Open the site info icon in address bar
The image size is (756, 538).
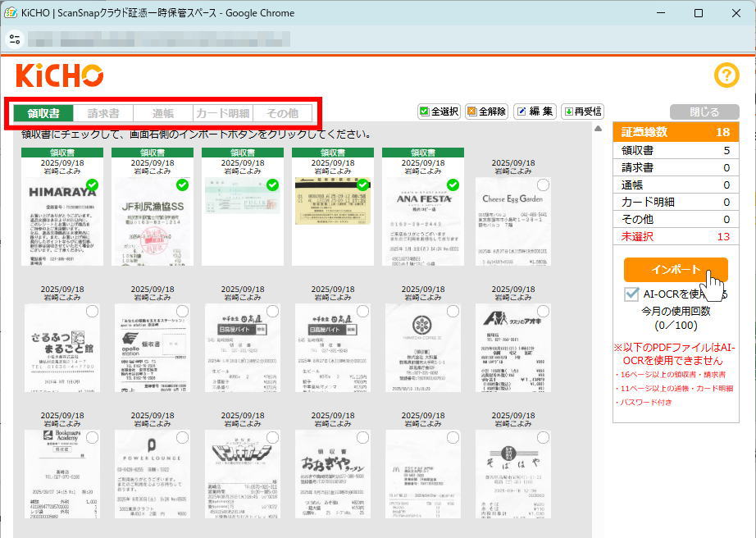(16, 39)
